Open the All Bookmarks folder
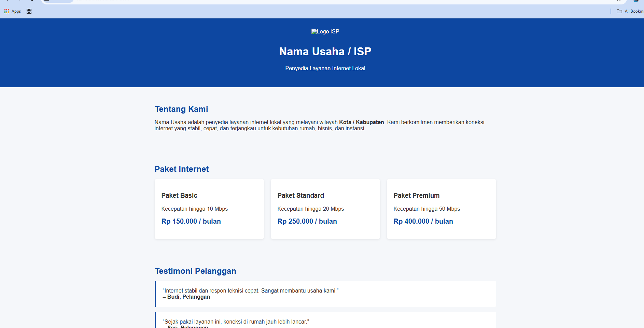644x328 pixels. 630,11
